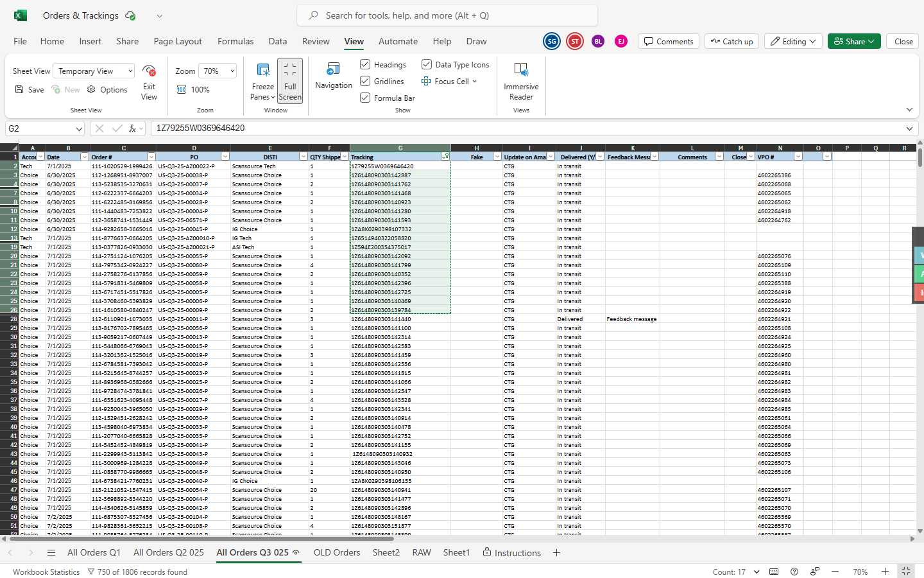Open the all sheets list icon
This screenshot has height=578, width=924.
tap(51, 553)
